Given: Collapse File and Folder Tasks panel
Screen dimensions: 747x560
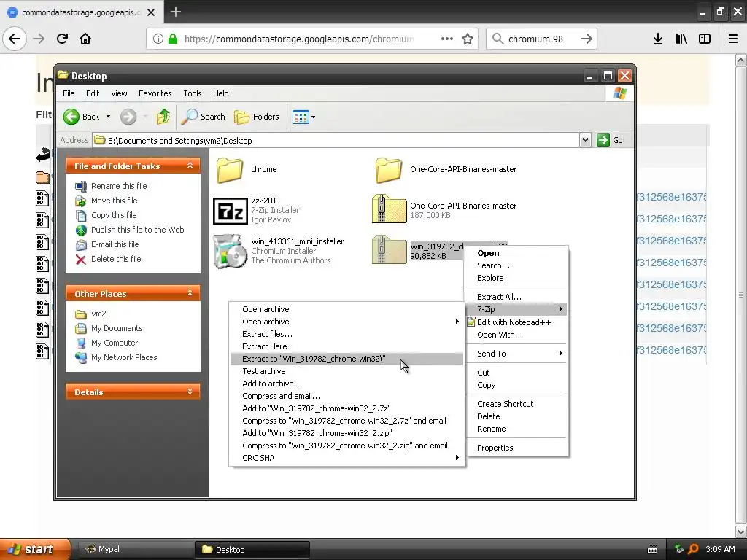Looking at the screenshot, I should pyautogui.click(x=190, y=166).
